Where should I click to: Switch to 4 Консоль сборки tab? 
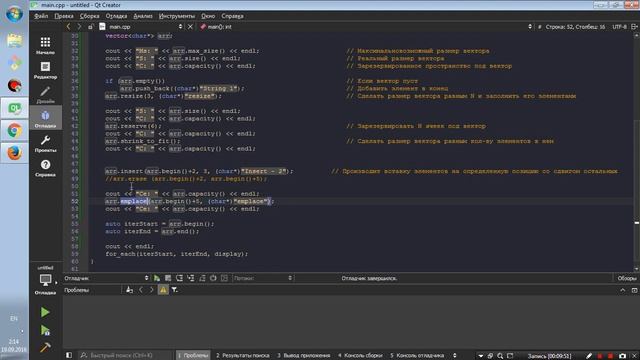click(x=360, y=356)
